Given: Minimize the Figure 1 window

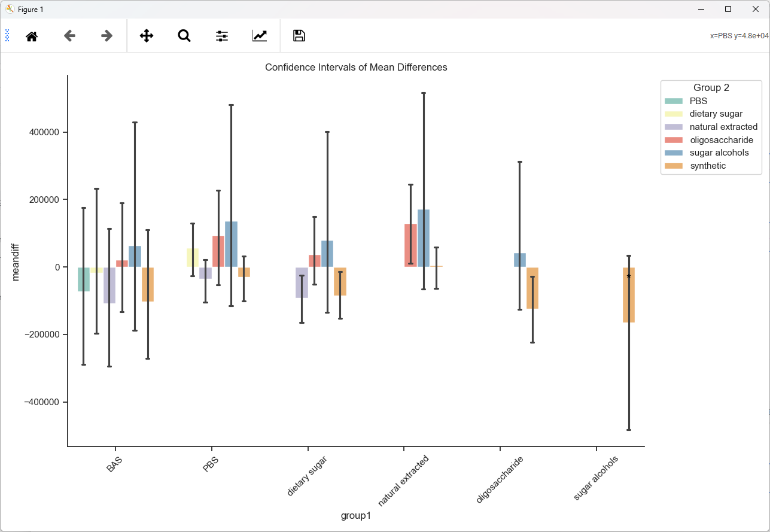Looking at the screenshot, I should (699, 9).
